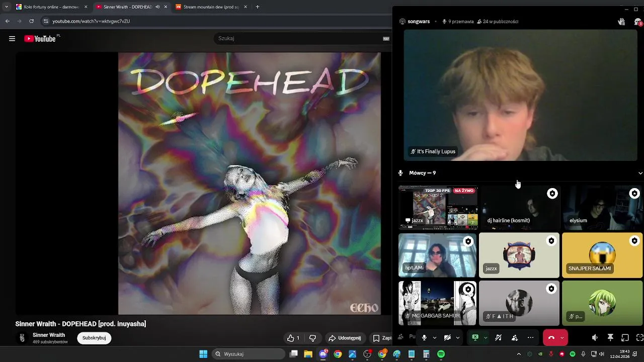The image size is (644, 362).
Task: Stop the green screen share button
Action: pos(475,338)
